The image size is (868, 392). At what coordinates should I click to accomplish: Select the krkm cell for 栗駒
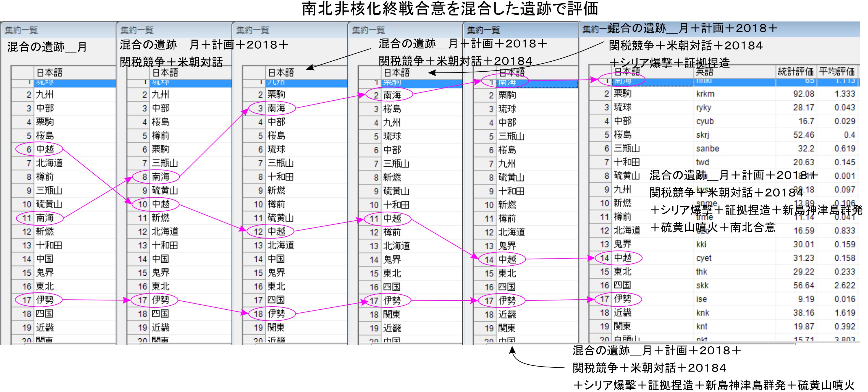(705, 94)
